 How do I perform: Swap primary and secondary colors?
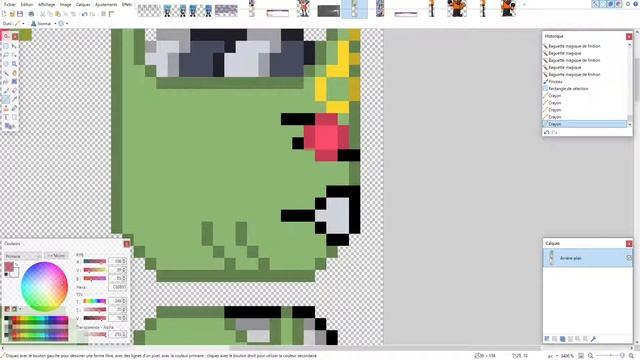[16, 265]
